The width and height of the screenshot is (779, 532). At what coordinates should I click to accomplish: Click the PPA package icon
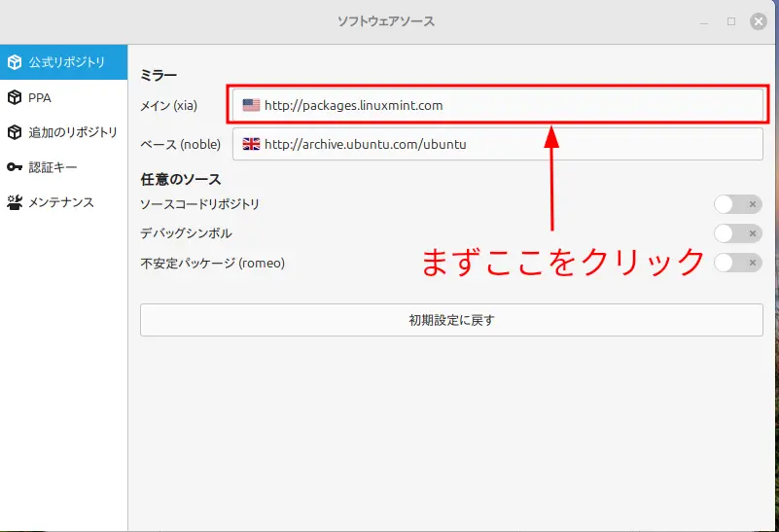[x=15, y=97]
